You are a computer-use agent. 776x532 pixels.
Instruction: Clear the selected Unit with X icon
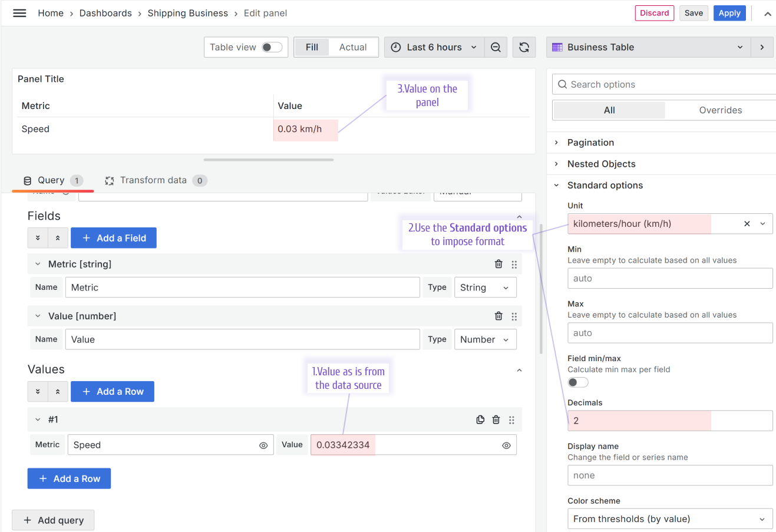coord(747,224)
